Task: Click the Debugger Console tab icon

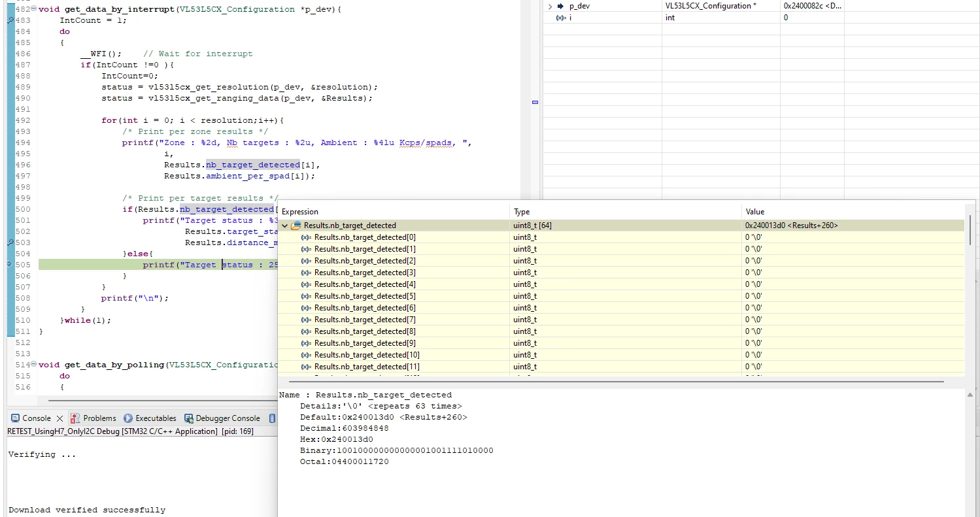Action: tap(189, 418)
